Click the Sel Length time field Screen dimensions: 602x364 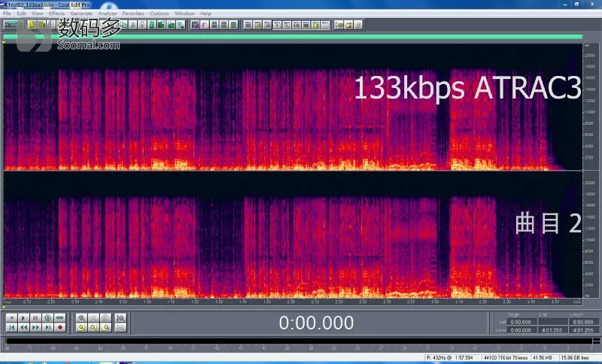[x=585, y=322]
